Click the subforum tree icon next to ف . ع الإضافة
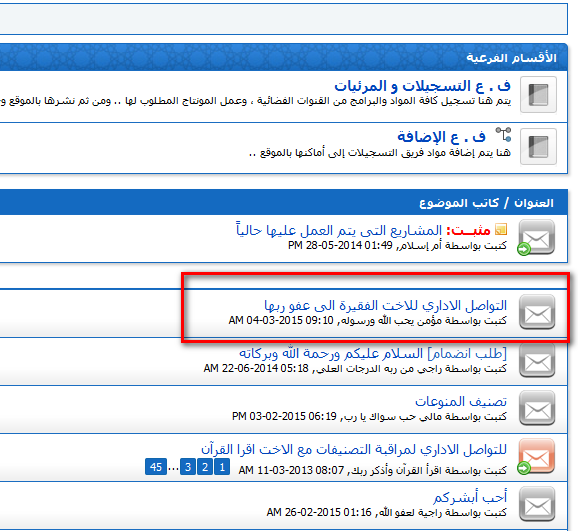Viewport: 578px width, 531px height. tap(503, 135)
